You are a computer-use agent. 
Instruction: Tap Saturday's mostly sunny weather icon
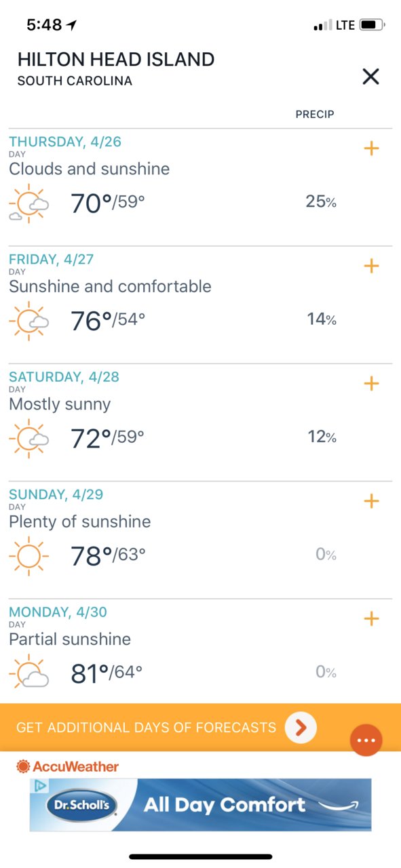coord(28,439)
